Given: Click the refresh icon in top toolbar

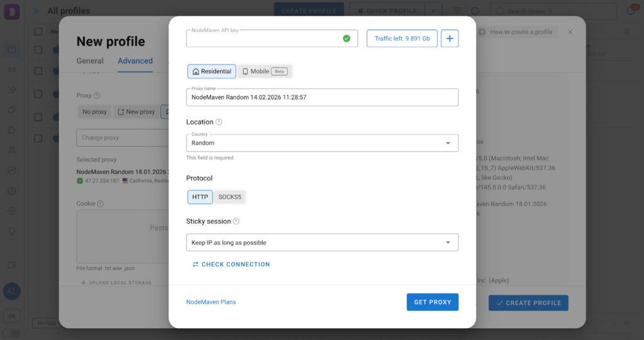Looking at the screenshot, I should (475, 11).
